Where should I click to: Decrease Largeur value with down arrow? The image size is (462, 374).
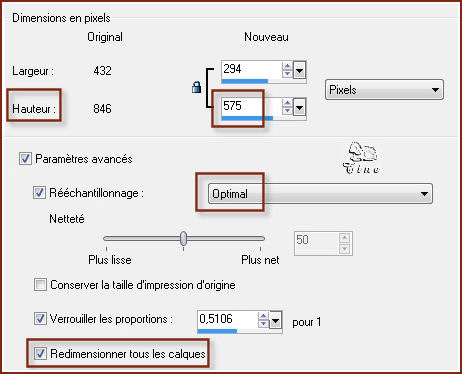point(287,74)
